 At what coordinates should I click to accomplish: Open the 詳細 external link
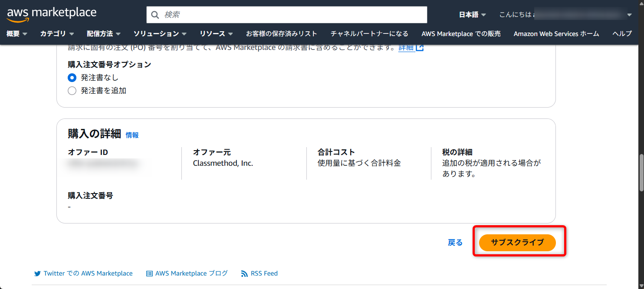click(x=406, y=48)
